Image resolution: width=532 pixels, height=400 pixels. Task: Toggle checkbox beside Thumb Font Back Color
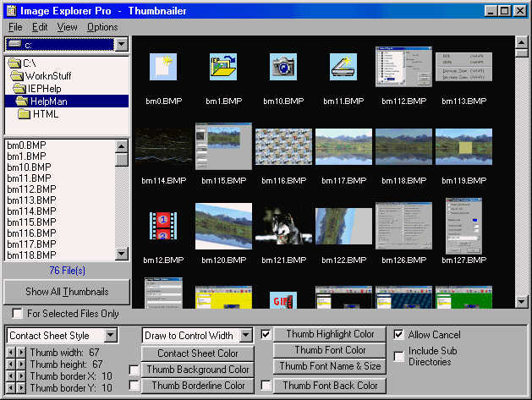pos(266,385)
